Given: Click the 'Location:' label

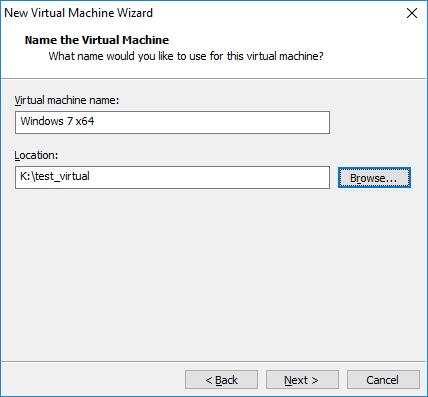Looking at the screenshot, I should pyautogui.click(x=36, y=155).
